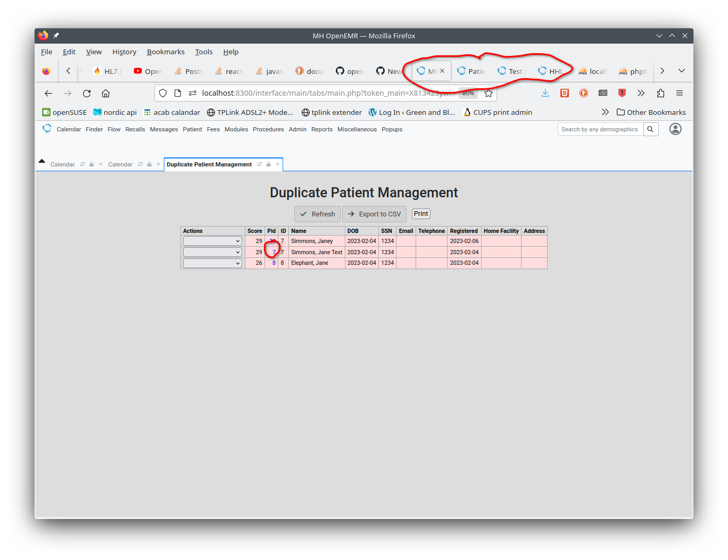Image resolution: width=728 pixels, height=560 pixels.
Task: Open the Actions dropdown for Simmons, Janey
Action: tap(212, 240)
